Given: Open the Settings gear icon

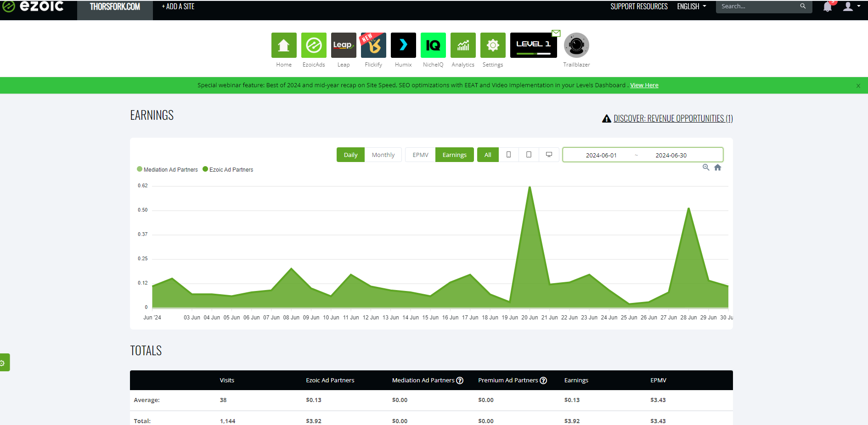Looking at the screenshot, I should click(493, 45).
